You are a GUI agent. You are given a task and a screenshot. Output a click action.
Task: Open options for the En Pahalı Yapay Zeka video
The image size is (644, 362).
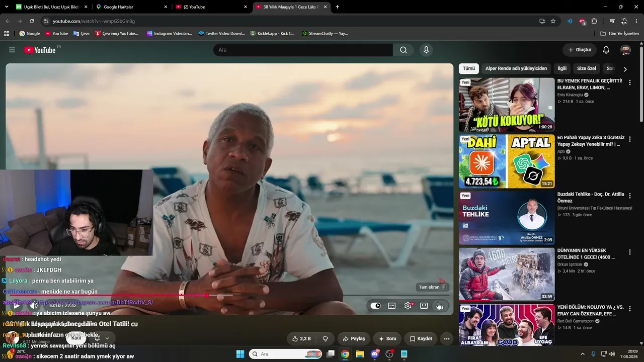point(629,139)
